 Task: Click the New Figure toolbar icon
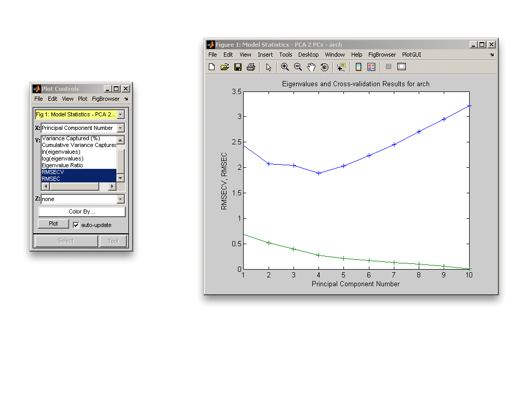coord(211,67)
